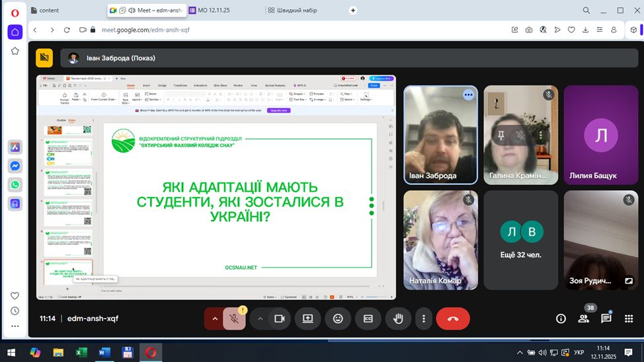Image resolution: width=644 pixels, height=362 pixels.
Task: Turn on the camera in Meet
Action: tap(279, 318)
